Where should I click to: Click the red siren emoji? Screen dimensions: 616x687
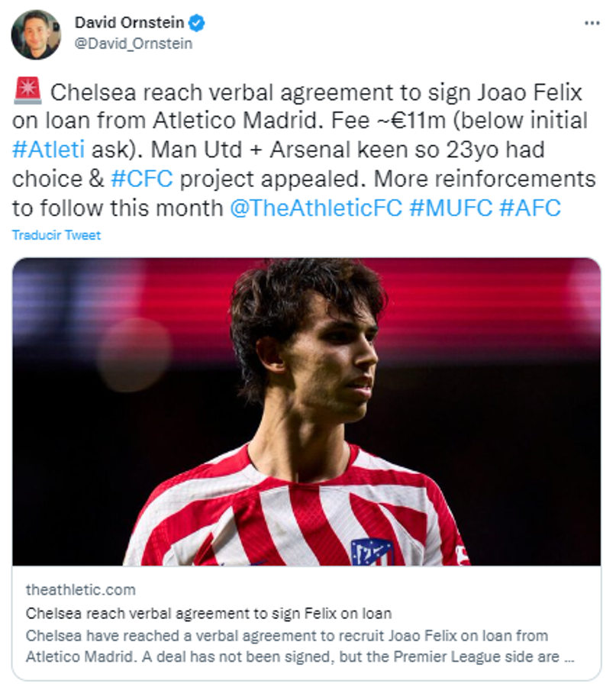[27, 93]
